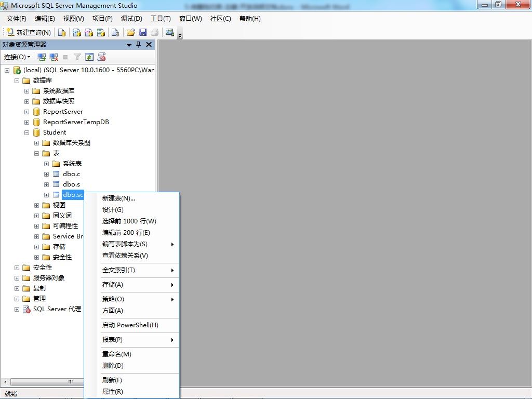Expand the 数据库关系图 folder
Screen dimensions: 532x399
[36, 143]
